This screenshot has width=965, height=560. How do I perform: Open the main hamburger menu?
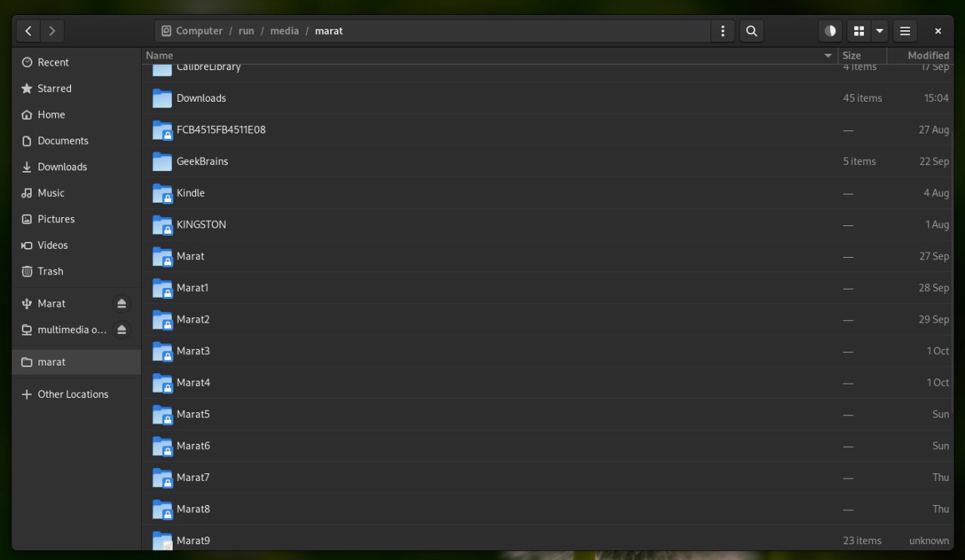[905, 31]
